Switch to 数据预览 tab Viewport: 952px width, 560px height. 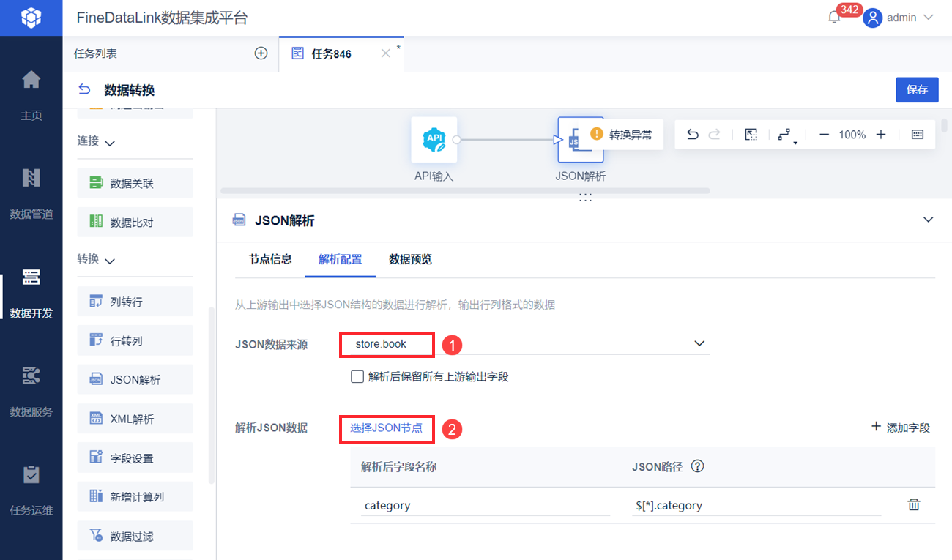(x=410, y=259)
